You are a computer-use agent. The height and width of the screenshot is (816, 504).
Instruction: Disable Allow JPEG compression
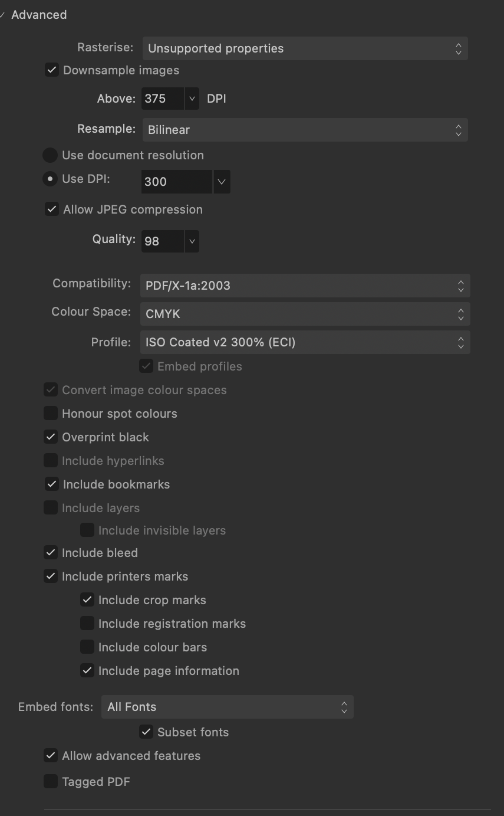[52, 209]
